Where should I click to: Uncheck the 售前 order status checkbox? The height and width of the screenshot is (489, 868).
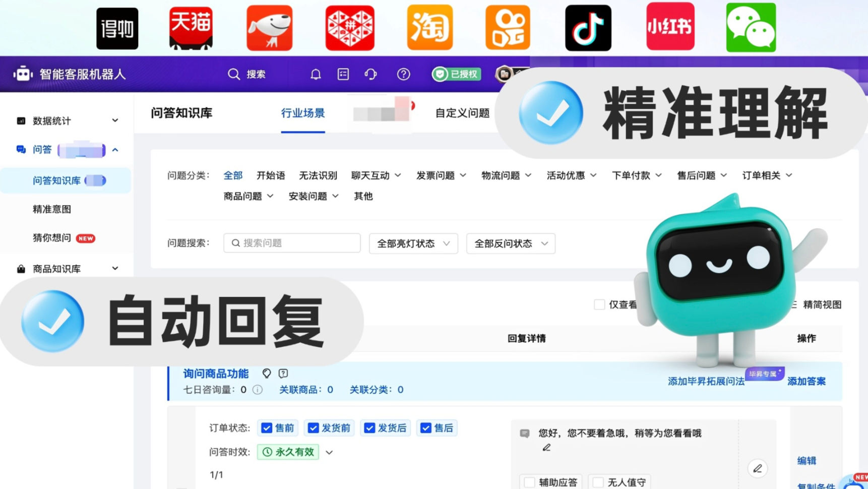[x=267, y=428]
